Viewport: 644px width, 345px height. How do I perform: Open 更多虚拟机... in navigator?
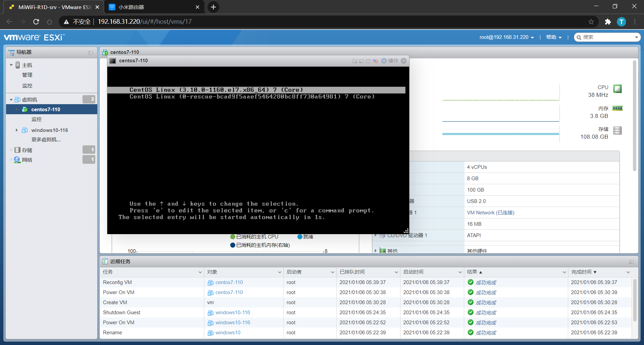[x=46, y=140]
